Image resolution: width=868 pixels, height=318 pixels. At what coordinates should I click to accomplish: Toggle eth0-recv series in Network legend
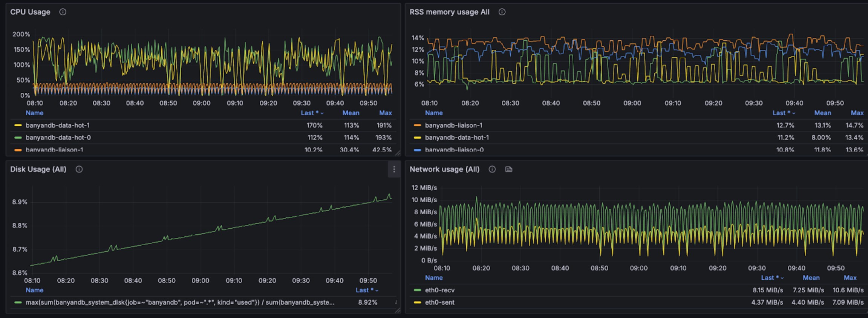pyautogui.click(x=439, y=290)
